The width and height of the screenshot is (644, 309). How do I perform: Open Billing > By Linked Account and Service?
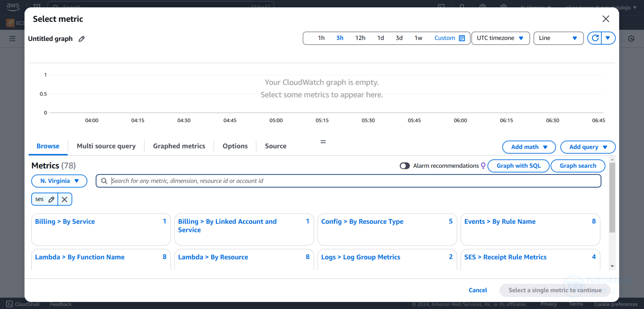click(227, 226)
